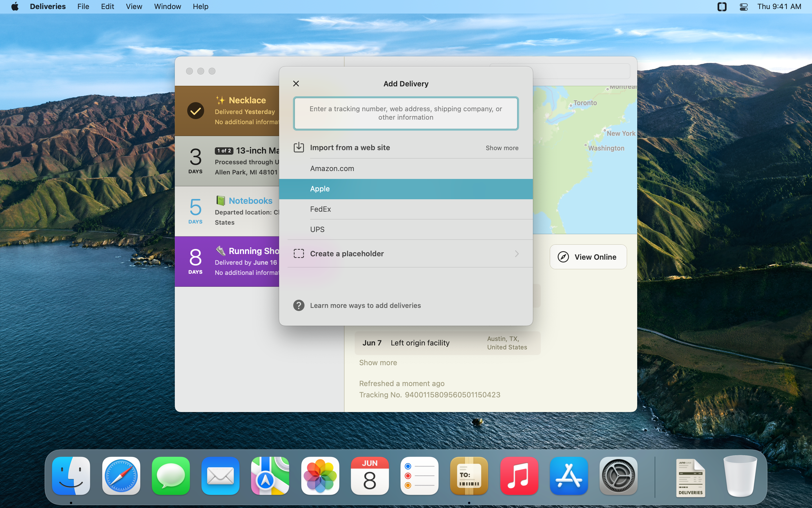Click the Refreshed a moment ago text
This screenshot has width=812, height=508.
(x=402, y=383)
